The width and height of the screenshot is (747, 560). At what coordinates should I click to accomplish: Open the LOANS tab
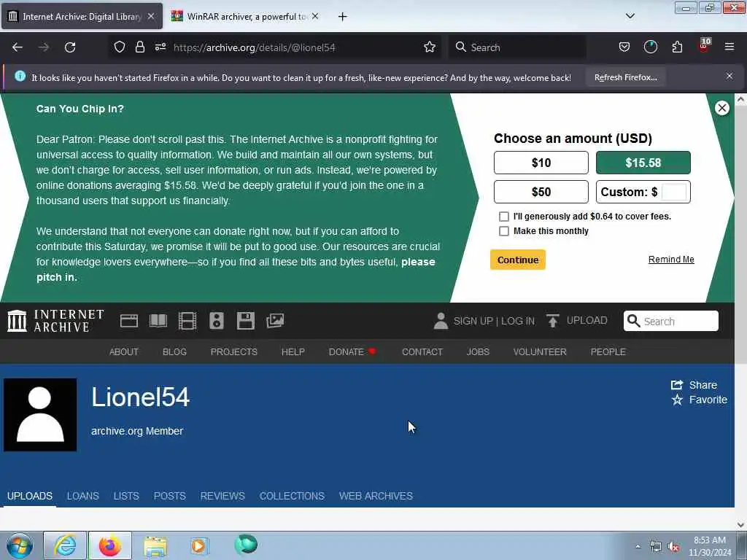point(83,496)
